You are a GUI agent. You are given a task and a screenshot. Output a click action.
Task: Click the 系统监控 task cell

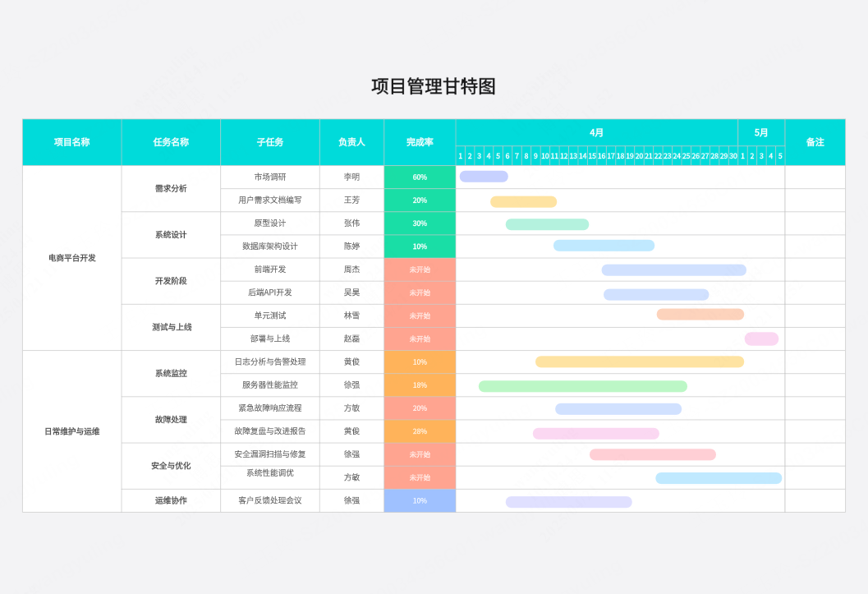click(x=171, y=374)
